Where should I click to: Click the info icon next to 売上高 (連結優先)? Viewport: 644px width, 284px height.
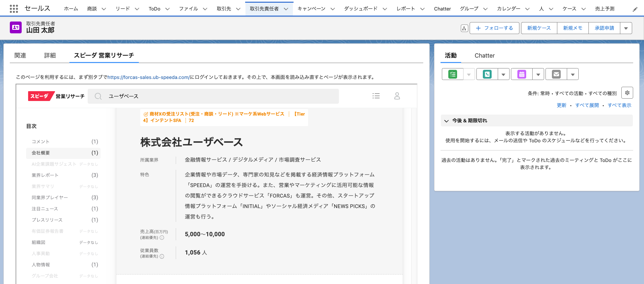pos(162,238)
